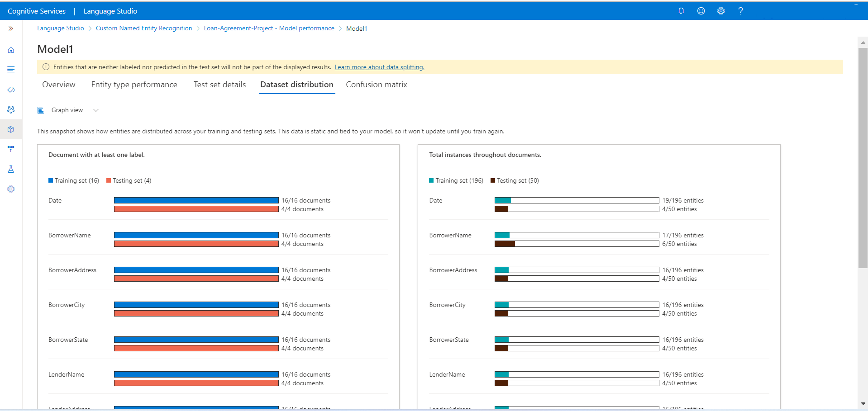Open the Test set details tab
The image size is (868, 411).
pos(219,84)
